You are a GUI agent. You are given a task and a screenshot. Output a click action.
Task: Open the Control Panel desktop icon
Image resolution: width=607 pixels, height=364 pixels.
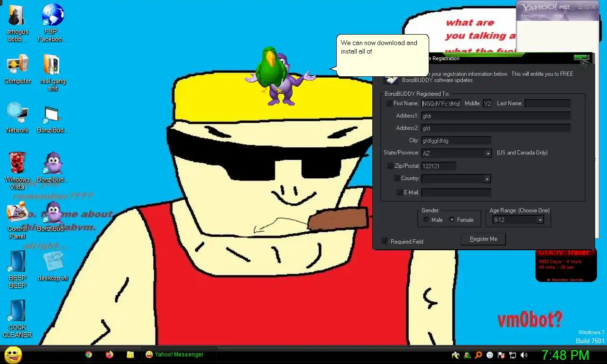tap(18, 220)
